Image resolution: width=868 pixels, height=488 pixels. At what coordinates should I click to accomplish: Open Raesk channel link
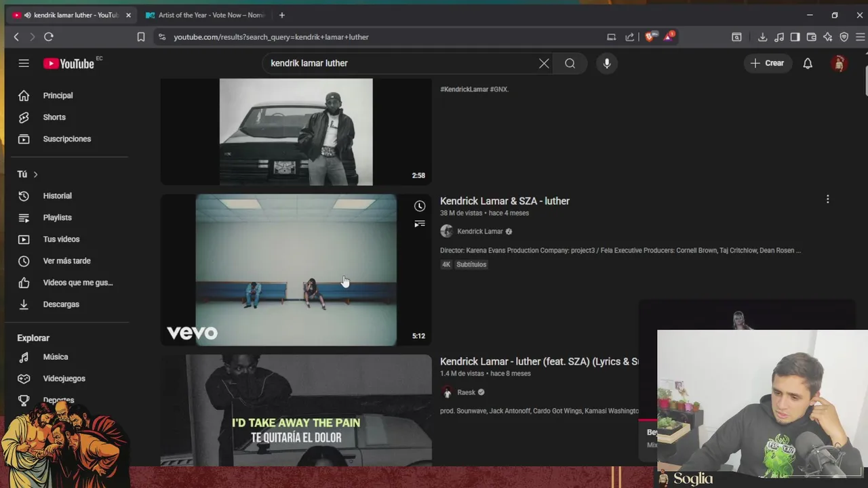tap(466, 392)
